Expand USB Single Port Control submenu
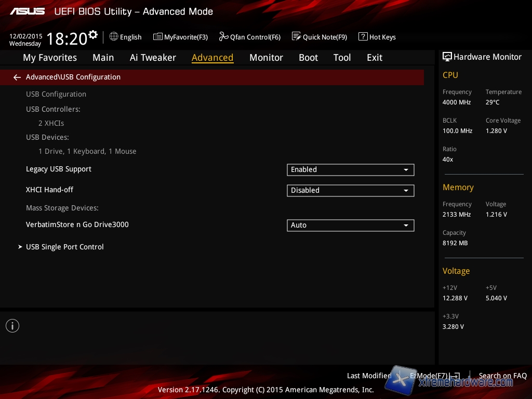This screenshot has width=532, height=399. 64,247
